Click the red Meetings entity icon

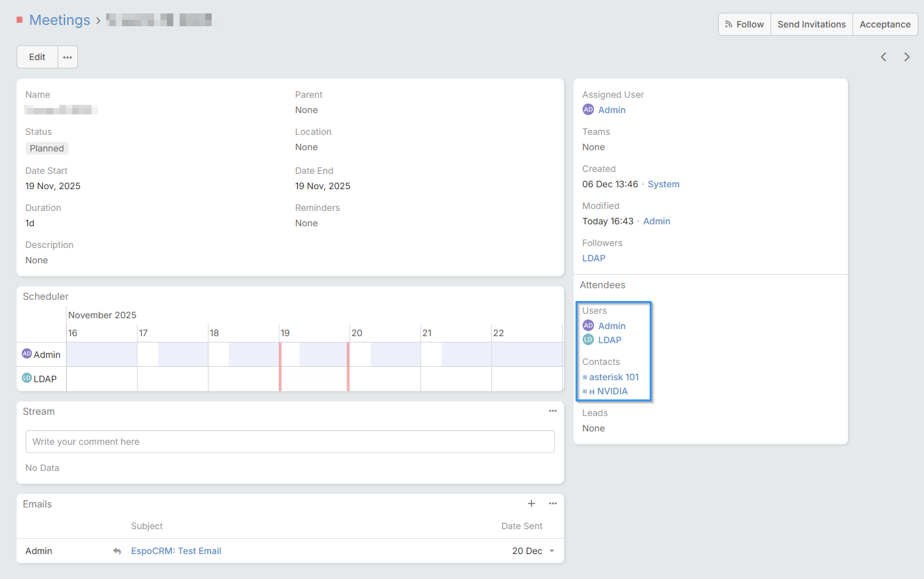click(20, 20)
